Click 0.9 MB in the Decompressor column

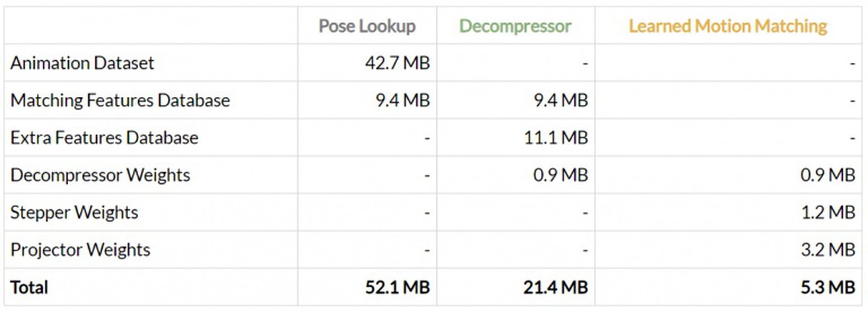coord(561,175)
